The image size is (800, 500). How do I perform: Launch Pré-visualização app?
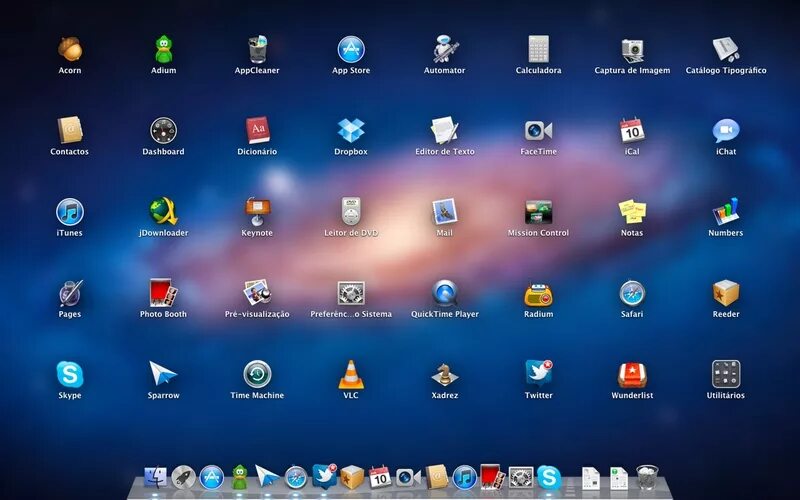pyautogui.click(x=257, y=293)
